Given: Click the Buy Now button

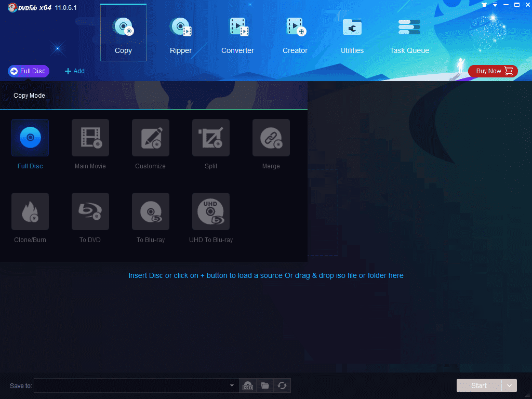Looking at the screenshot, I should pos(493,71).
